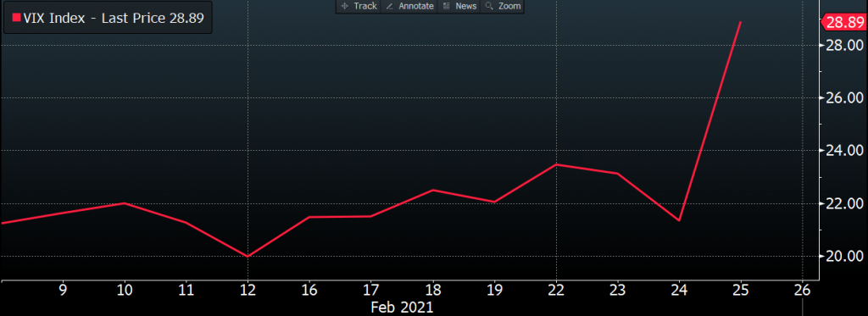The image size is (868, 316).
Task: Click the 28.00 y-axis label
Action: (x=845, y=45)
